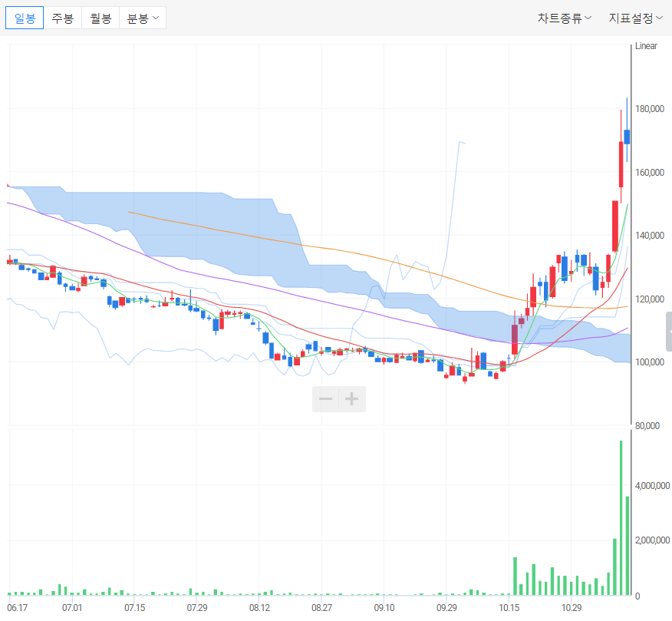This screenshot has width=672, height=621.
Task: Click the 180,000 price axis label
Action: coord(650,109)
